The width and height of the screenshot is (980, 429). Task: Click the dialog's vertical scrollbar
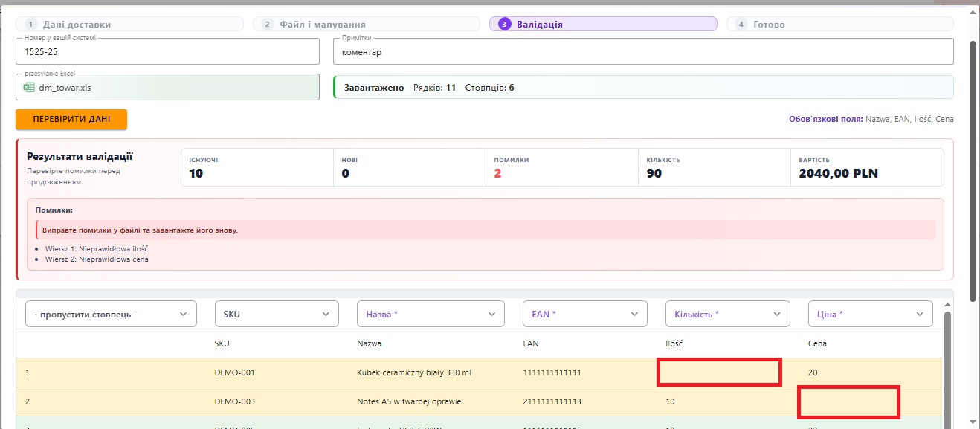tap(973, 171)
